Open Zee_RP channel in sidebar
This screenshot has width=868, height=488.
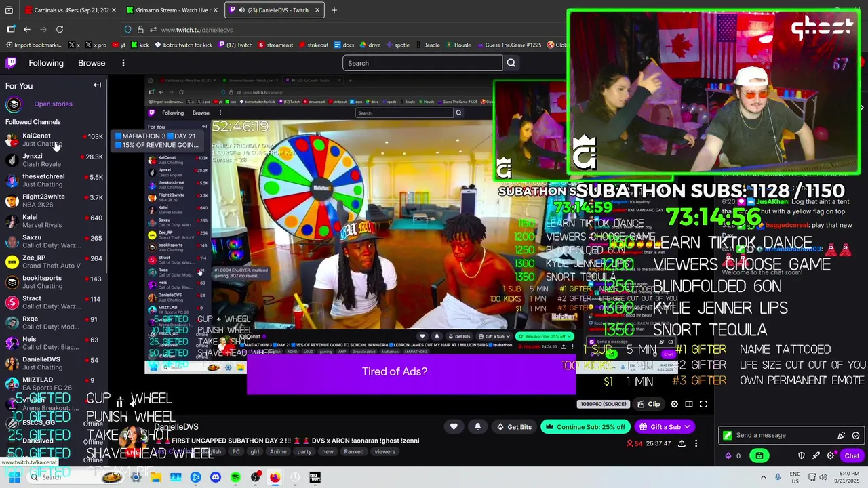coord(54,262)
